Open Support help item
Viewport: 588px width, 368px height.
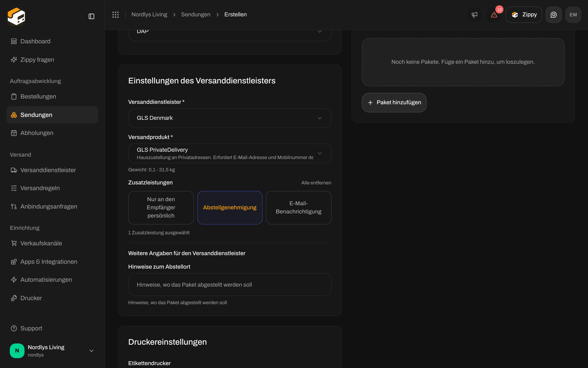pyautogui.click(x=52, y=328)
